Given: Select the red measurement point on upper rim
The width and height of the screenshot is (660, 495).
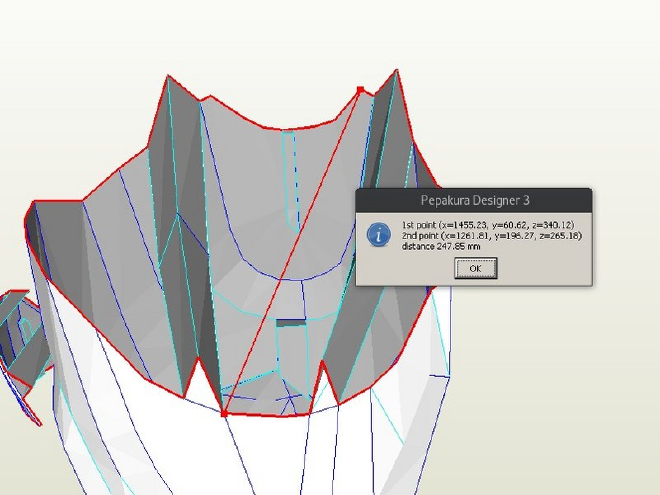Looking at the screenshot, I should pyautogui.click(x=360, y=90).
